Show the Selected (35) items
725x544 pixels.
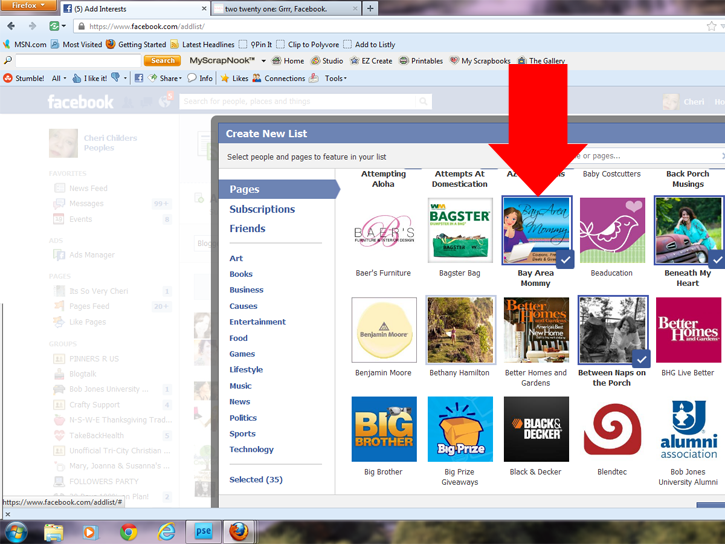point(256,480)
